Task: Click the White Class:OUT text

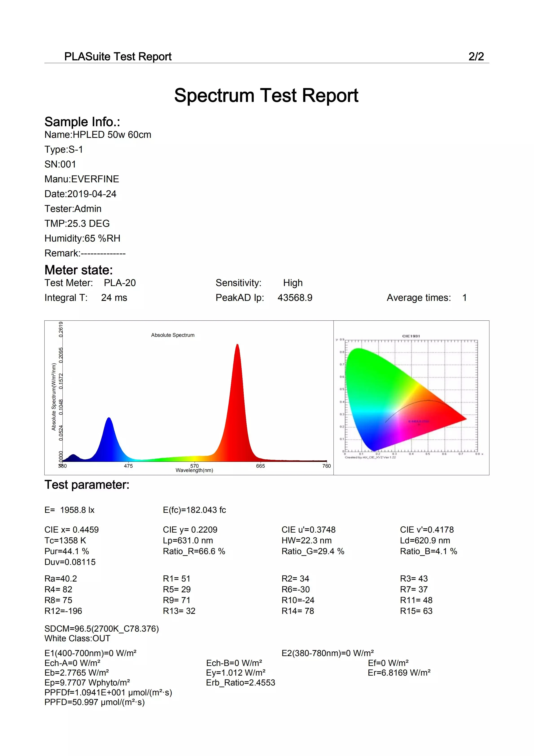Action: coord(77,638)
